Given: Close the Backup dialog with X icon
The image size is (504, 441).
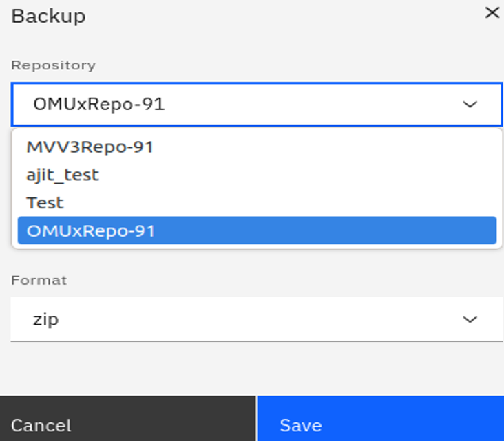Looking at the screenshot, I should (492, 13).
